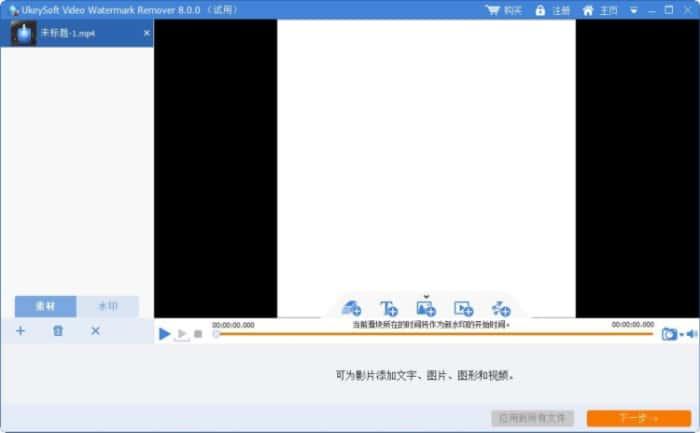Click the 购买 purchase link
Viewport: 700px width, 433px height.
point(504,10)
